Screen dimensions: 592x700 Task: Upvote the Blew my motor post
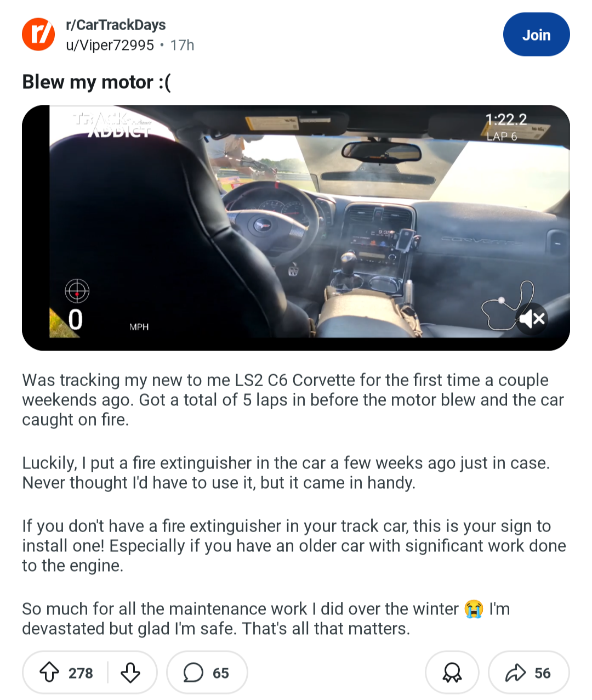tap(50, 673)
